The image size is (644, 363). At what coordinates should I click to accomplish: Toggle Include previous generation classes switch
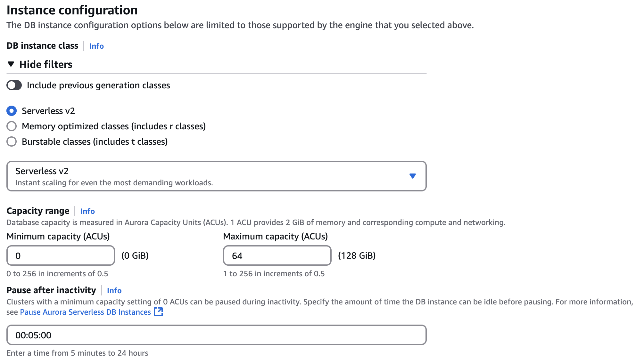click(x=14, y=85)
